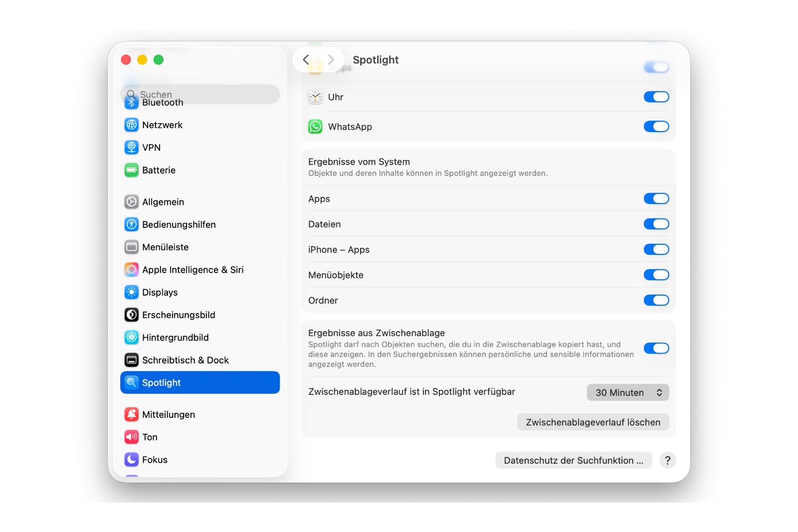Toggle off Menüobjekte results
The height and width of the screenshot is (532, 798).
656,274
